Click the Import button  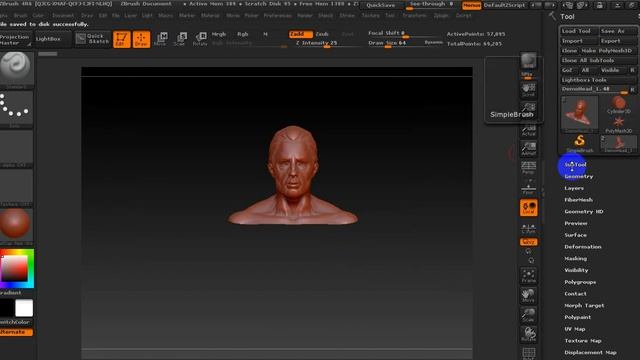click(x=579, y=41)
